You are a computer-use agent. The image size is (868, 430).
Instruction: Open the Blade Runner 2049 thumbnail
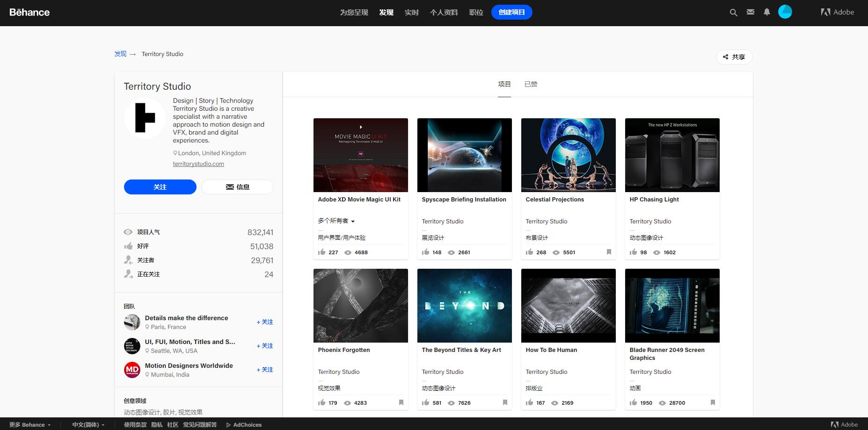coord(672,306)
